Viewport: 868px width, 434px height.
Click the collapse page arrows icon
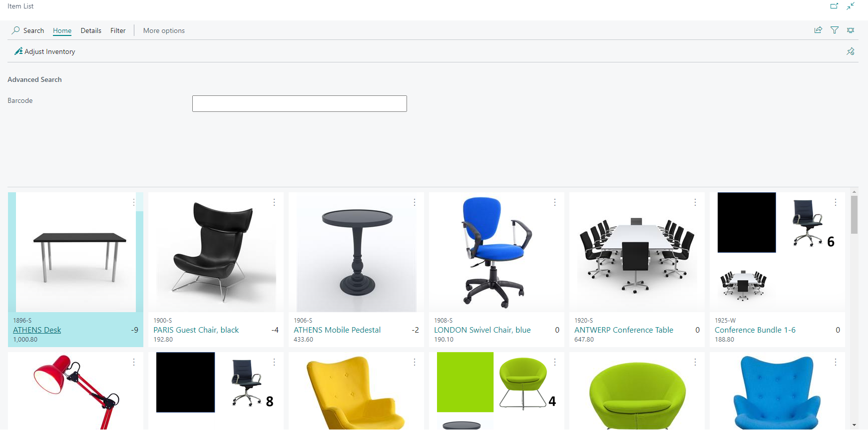[x=851, y=6]
